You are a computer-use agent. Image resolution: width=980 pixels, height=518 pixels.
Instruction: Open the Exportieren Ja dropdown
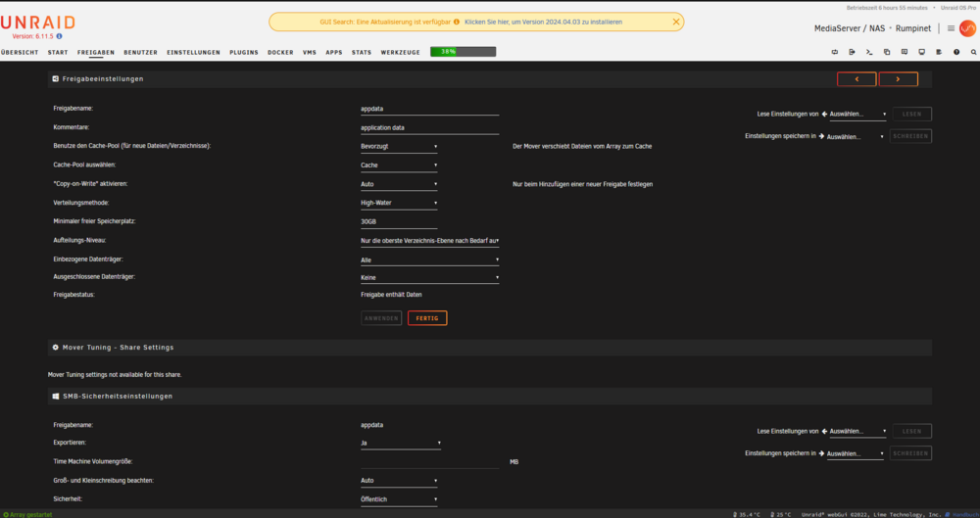401,443
